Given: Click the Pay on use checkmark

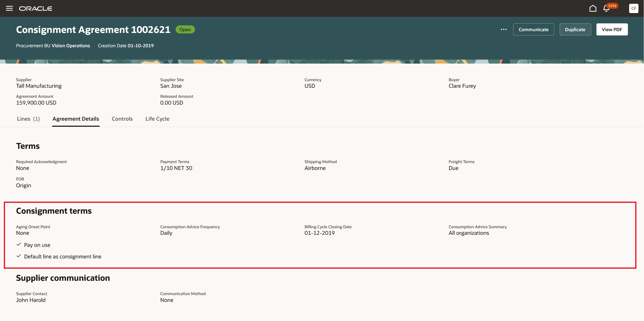Looking at the screenshot, I should pyautogui.click(x=19, y=245).
